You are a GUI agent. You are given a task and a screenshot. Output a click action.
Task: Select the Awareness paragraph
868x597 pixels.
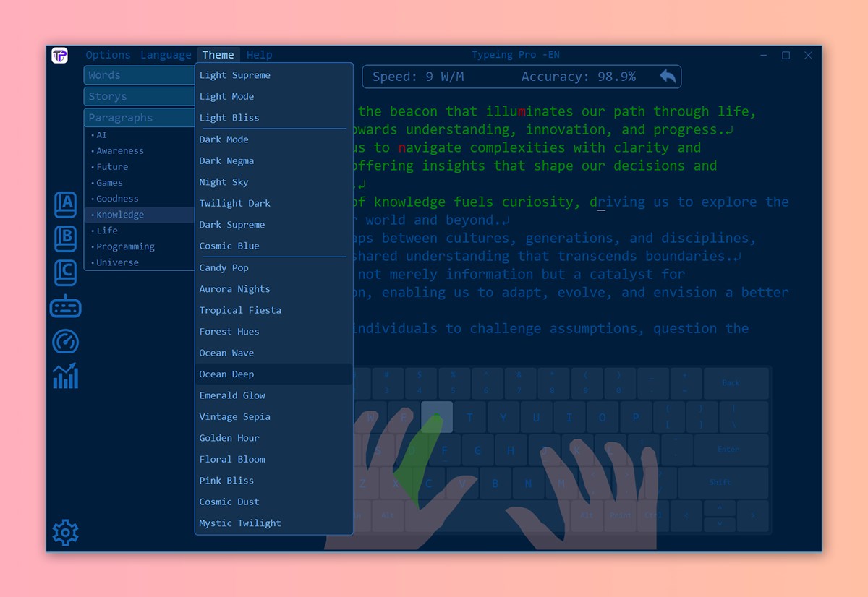click(x=139, y=151)
